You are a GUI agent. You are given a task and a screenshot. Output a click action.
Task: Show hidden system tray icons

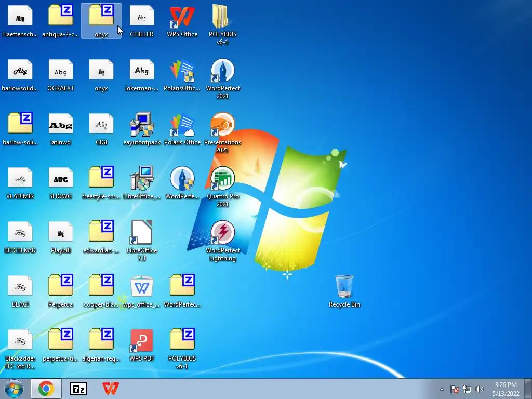442,389
